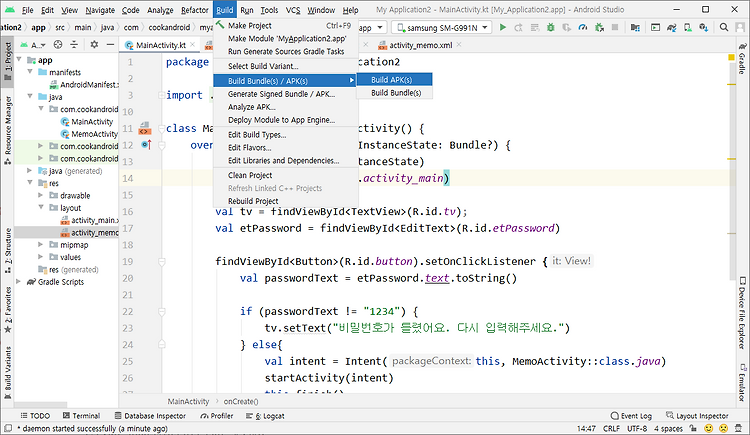Open the Terminal tool window button
Screen dimensions: 750x435
tap(81, 416)
